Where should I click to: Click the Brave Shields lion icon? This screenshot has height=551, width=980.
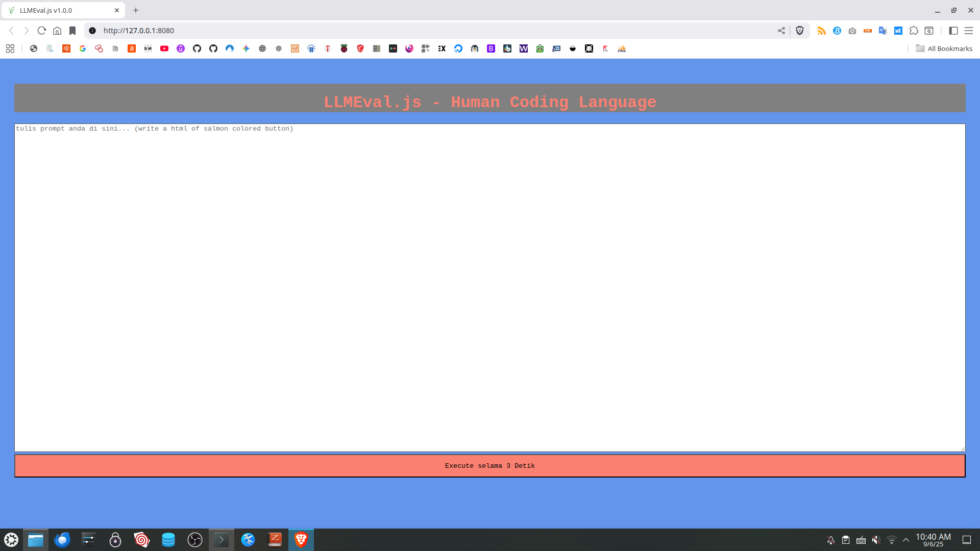pyautogui.click(x=800, y=31)
